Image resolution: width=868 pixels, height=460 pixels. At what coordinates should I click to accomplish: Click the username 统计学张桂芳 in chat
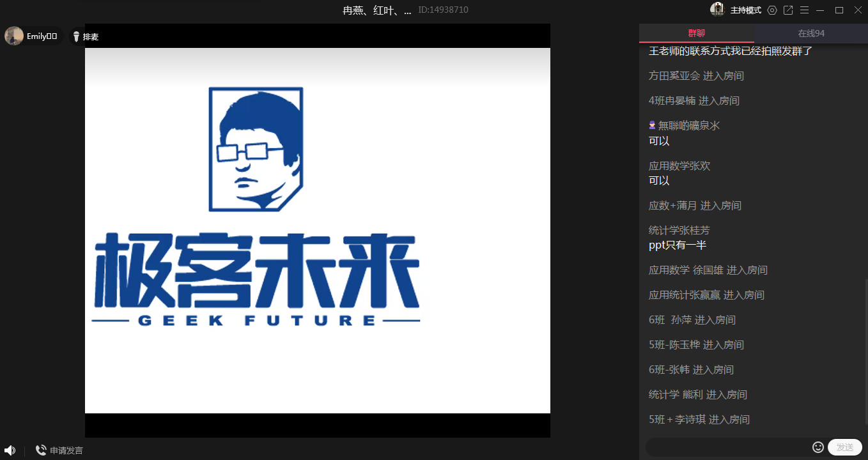coord(679,230)
